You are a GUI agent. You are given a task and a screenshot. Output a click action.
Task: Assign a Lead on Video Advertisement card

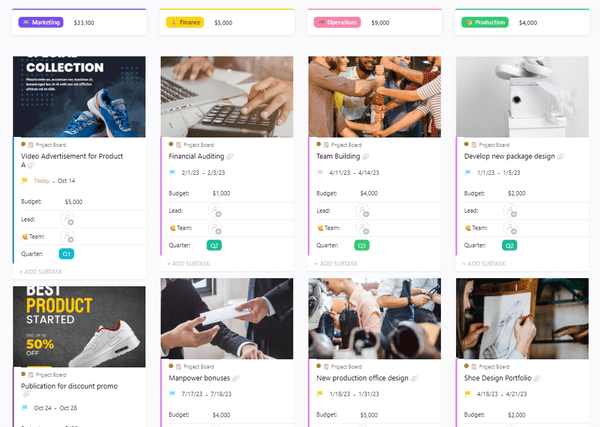point(67,219)
